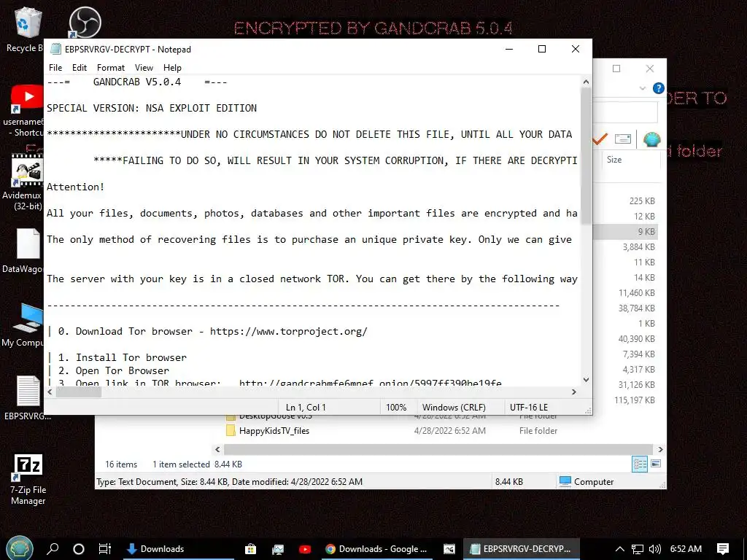
Task: Switch to Downloads Explorer taskbar button
Action: pyautogui.click(x=177, y=548)
